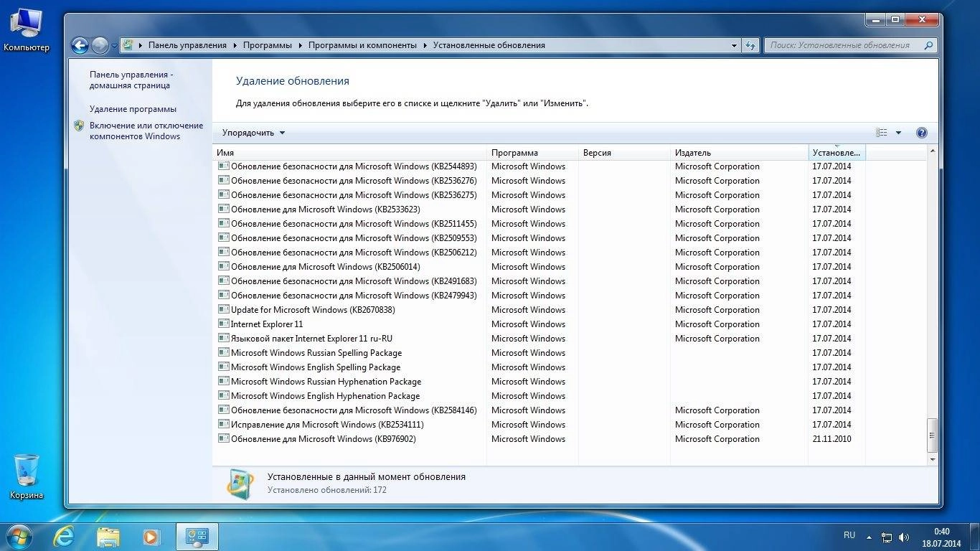
Task: Click the volume speaker tray icon
Action: [x=904, y=537]
